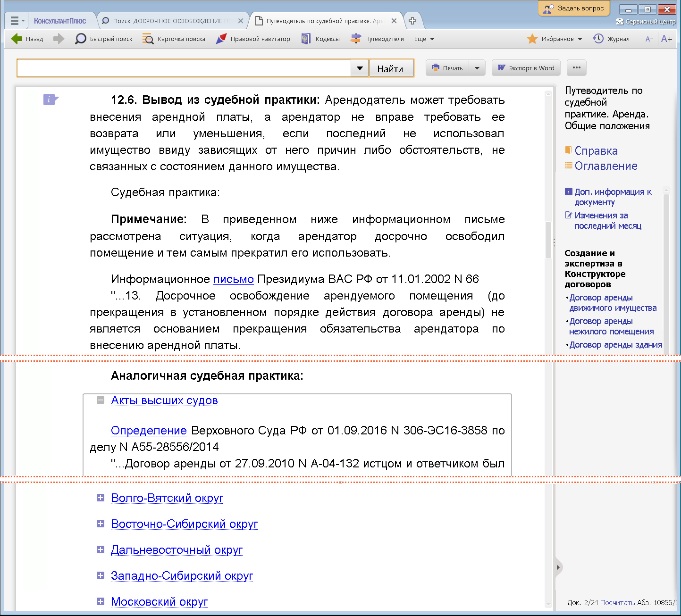Expand the Волго-Вятский округ section
Screen dimensions: 681x616
(x=100, y=498)
